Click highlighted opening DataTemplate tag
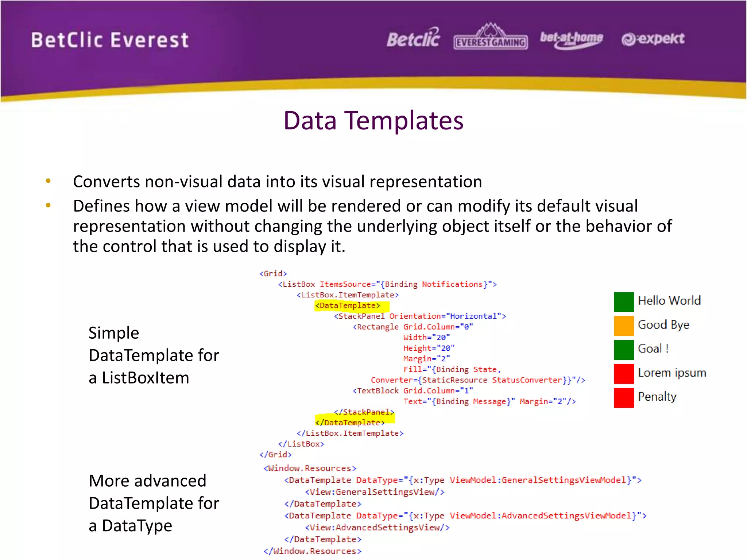 coord(348,306)
